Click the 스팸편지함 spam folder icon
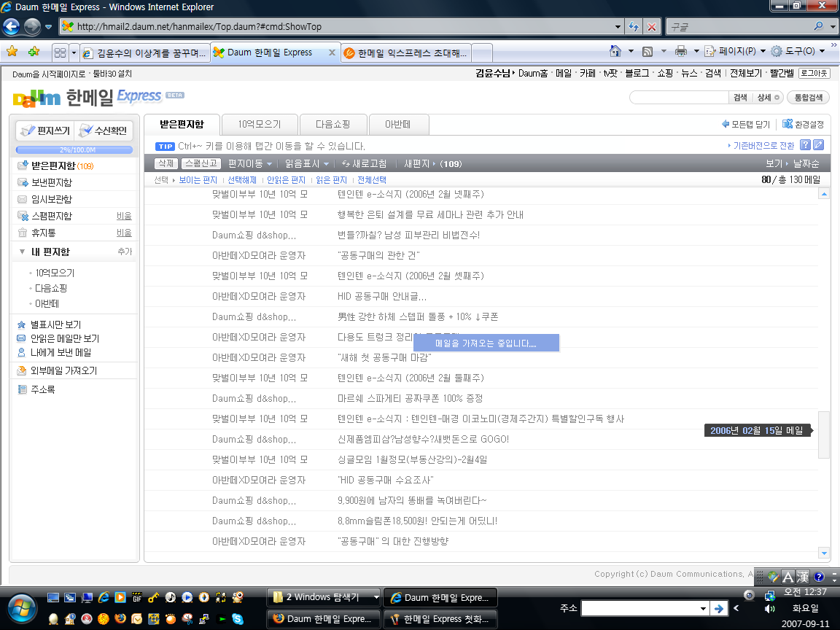This screenshot has height=630, width=840. click(23, 216)
